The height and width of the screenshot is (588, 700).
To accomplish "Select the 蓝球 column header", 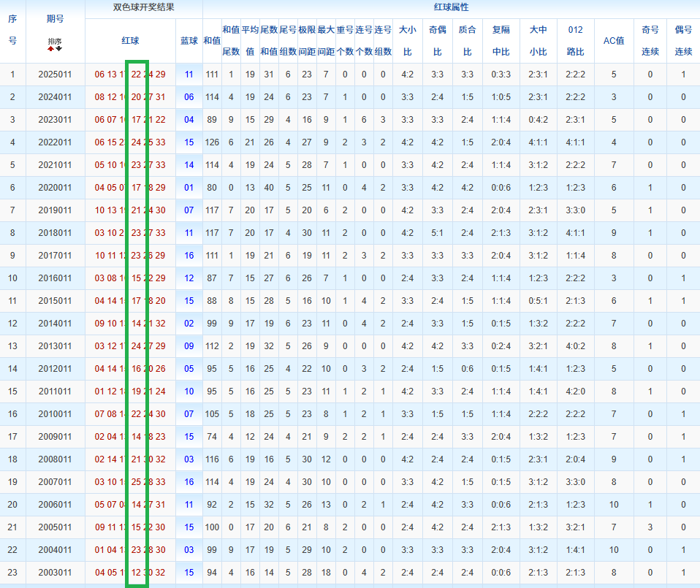I will click(x=189, y=41).
